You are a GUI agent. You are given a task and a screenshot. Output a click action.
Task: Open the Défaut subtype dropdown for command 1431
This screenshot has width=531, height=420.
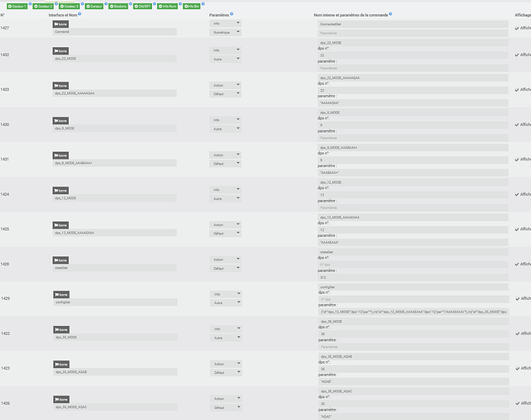pyautogui.click(x=225, y=164)
